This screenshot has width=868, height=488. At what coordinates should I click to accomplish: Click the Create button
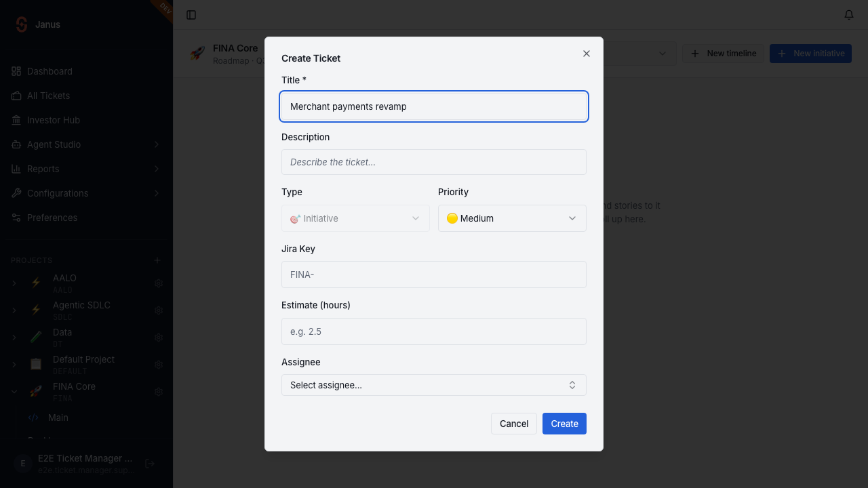coord(564,424)
